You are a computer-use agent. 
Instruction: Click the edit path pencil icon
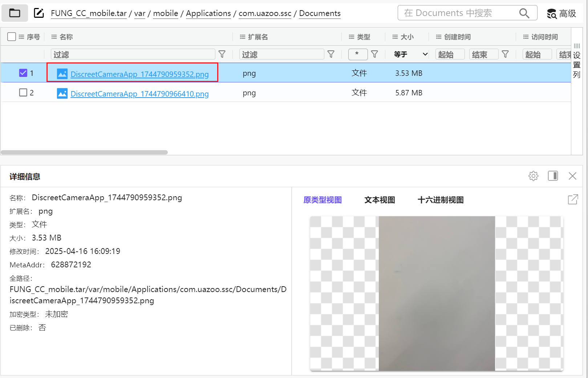pos(39,13)
